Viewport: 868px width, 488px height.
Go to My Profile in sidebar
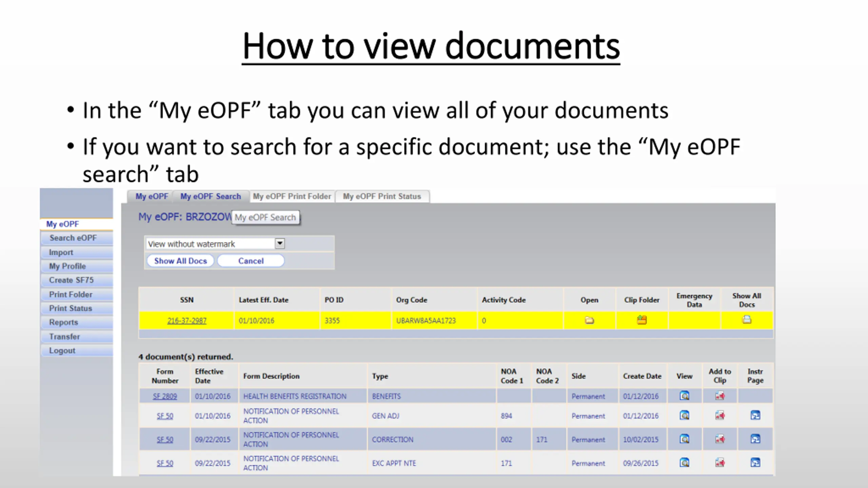pyautogui.click(x=76, y=266)
